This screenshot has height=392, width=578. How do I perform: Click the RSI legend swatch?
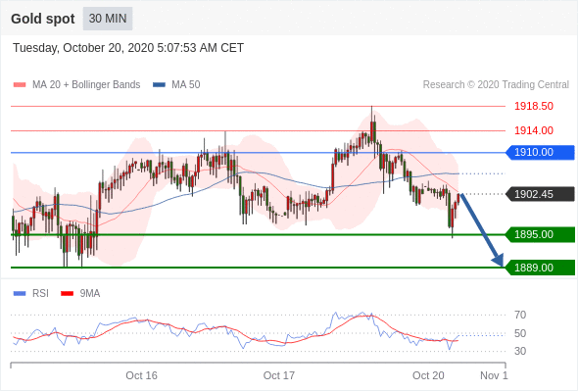click(20, 294)
